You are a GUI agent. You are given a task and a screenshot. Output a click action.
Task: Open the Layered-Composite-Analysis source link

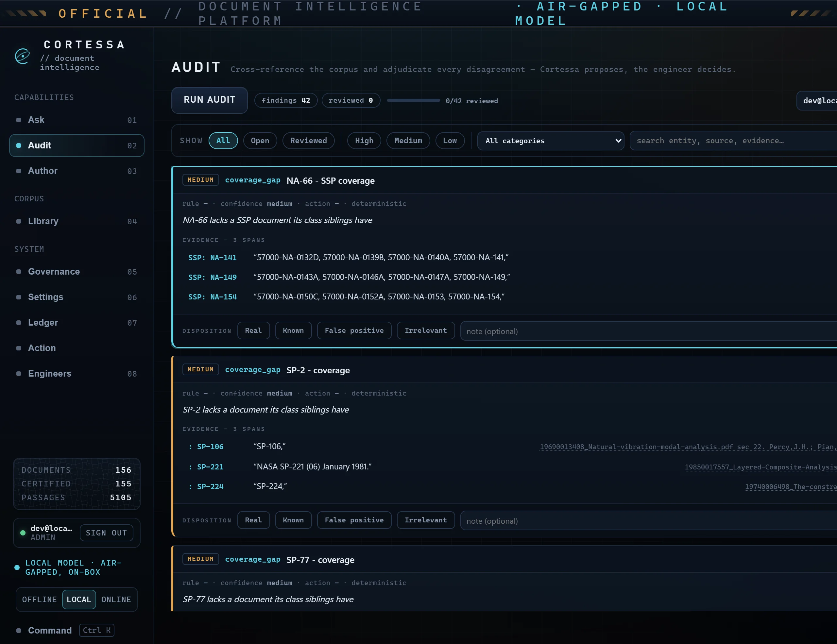point(761,467)
